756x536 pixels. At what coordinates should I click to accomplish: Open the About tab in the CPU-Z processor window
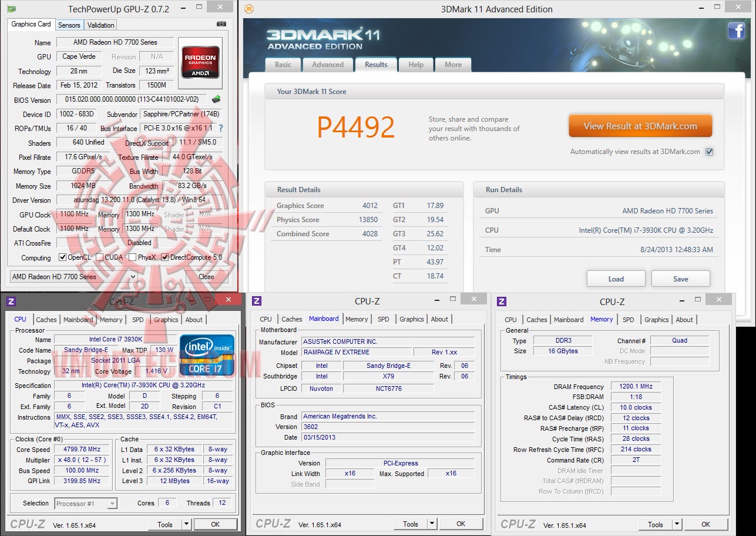[x=194, y=320]
